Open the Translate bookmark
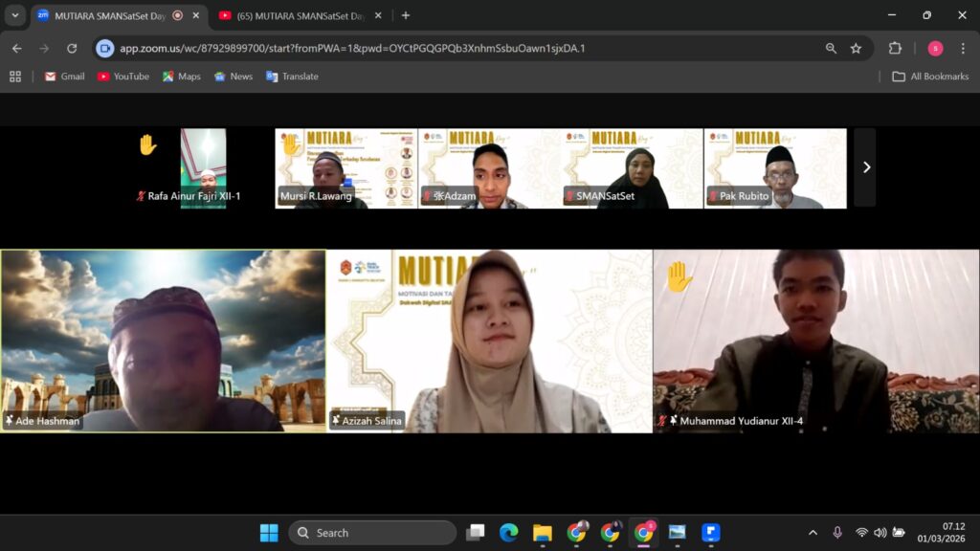The width and height of the screenshot is (980, 551). 292,76
